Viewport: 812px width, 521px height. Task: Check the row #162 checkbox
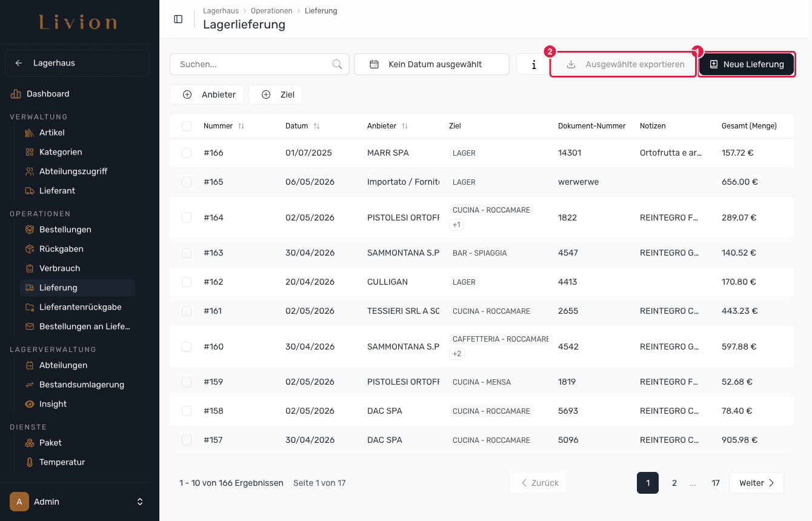point(187,282)
